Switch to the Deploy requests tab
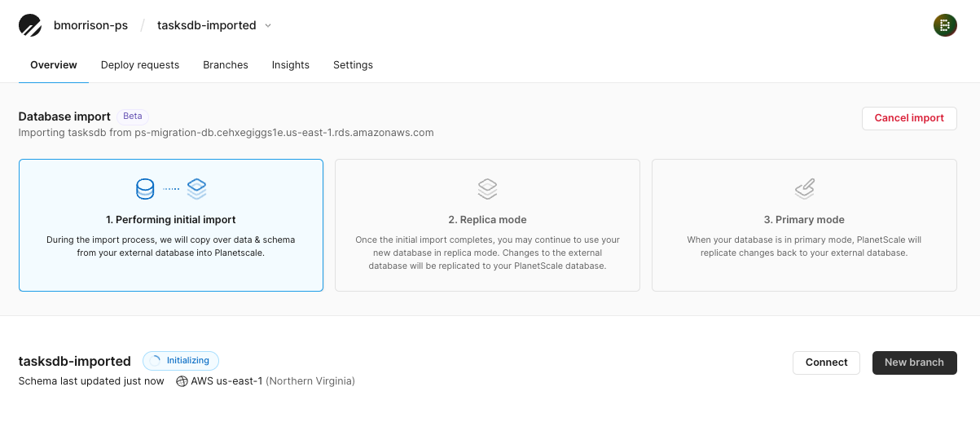Screen dimensions: 980x422 [x=140, y=65]
